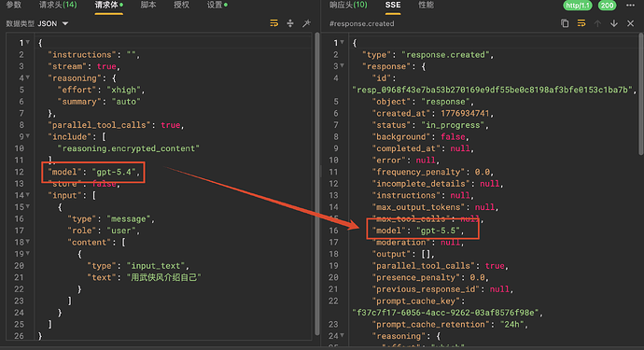The height and width of the screenshot is (350, 644).
Task: Click "parallel_tool_calls": true in request body
Action: coord(116,125)
